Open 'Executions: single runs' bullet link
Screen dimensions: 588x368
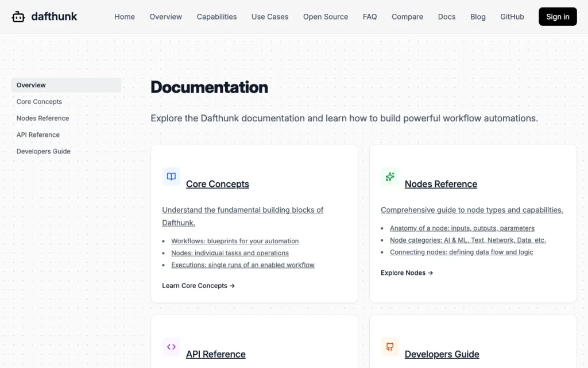pyautogui.click(x=243, y=265)
